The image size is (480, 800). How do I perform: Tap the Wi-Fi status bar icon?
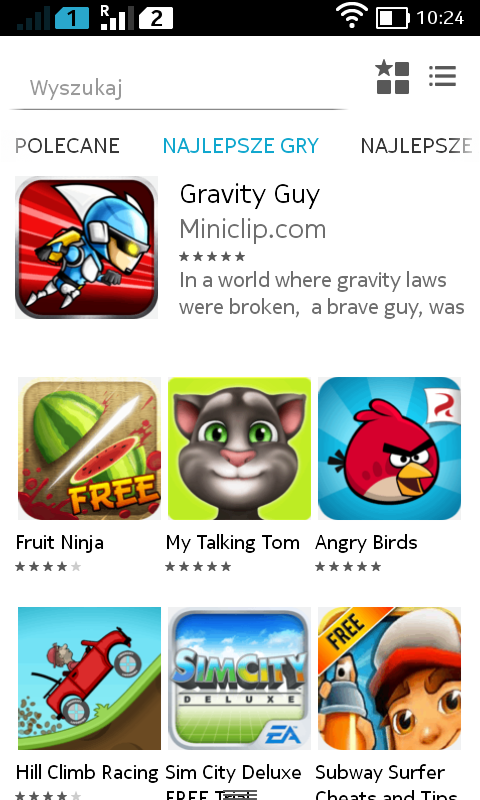click(352, 16)
